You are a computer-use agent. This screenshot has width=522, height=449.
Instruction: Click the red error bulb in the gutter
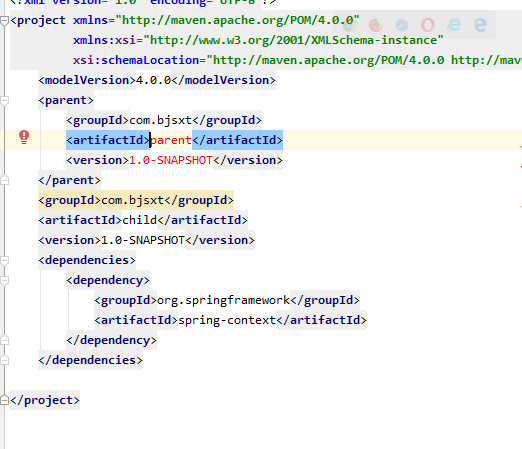click(x=24, y=137)
